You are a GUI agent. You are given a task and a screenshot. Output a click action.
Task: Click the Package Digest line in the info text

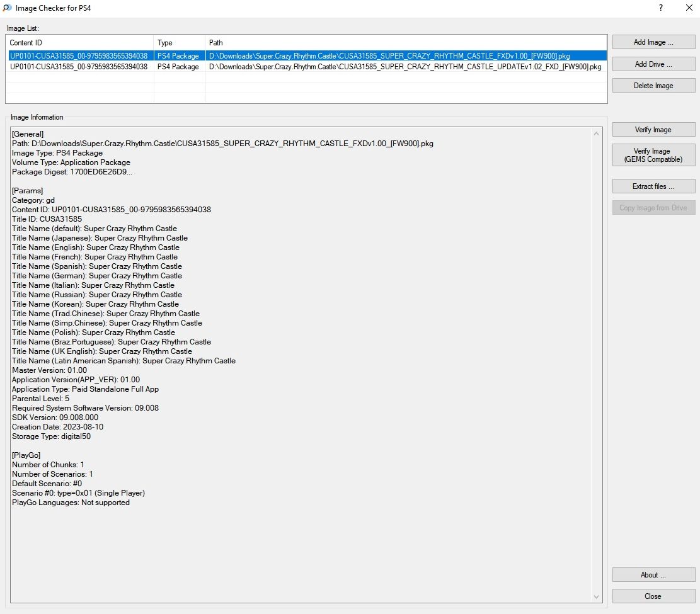[72, 172]
